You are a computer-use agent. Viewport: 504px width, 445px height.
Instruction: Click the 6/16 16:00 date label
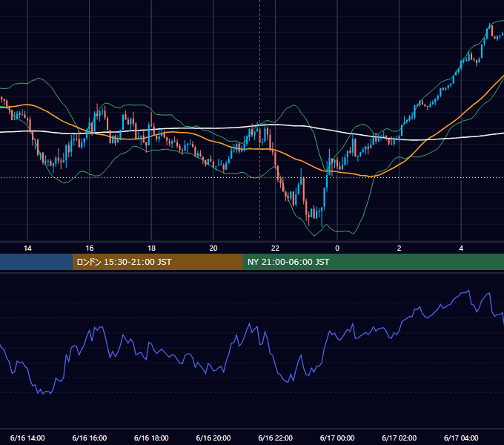pos(90,438)
